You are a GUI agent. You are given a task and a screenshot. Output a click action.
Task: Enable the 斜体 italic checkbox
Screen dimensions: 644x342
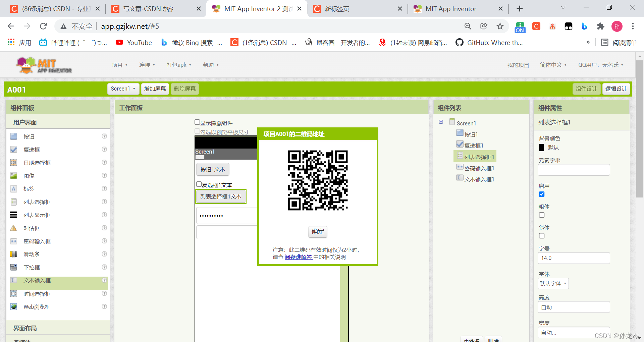(542, 236)
